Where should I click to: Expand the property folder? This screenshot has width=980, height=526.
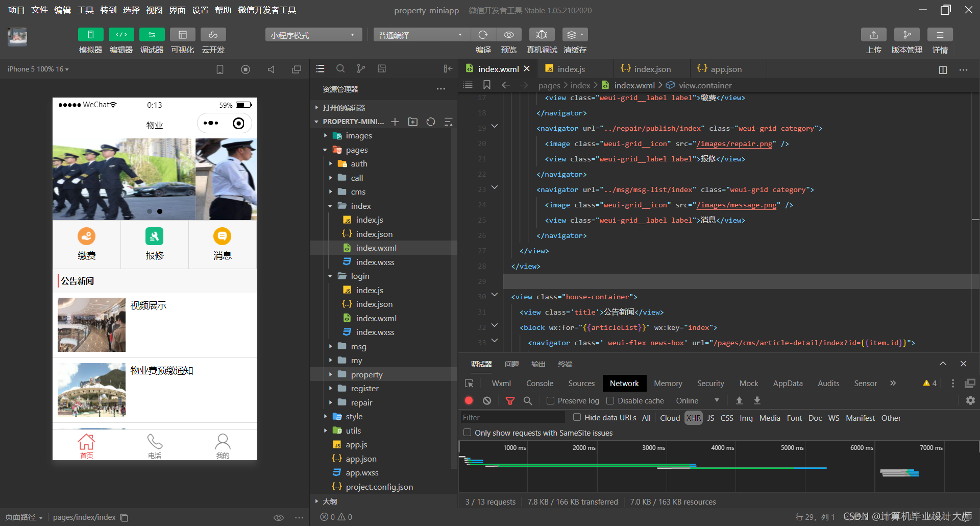pos(331,374)
